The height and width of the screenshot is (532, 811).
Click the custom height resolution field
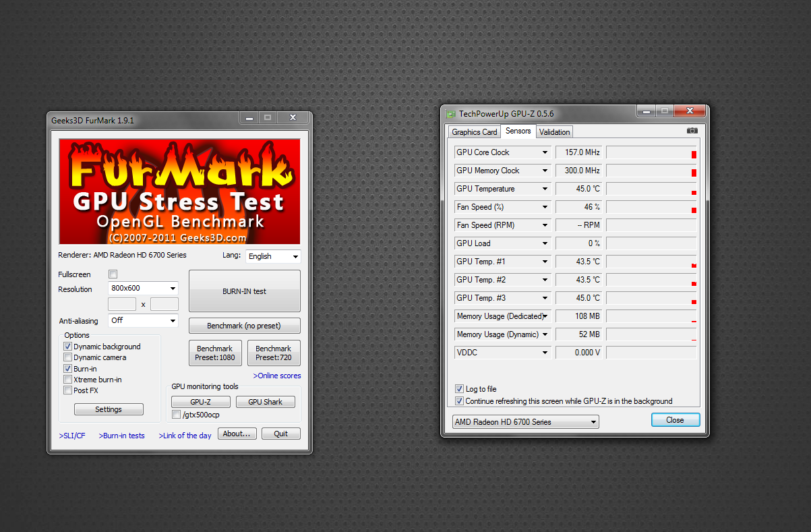pyautogui.click(x=164, y=304)
